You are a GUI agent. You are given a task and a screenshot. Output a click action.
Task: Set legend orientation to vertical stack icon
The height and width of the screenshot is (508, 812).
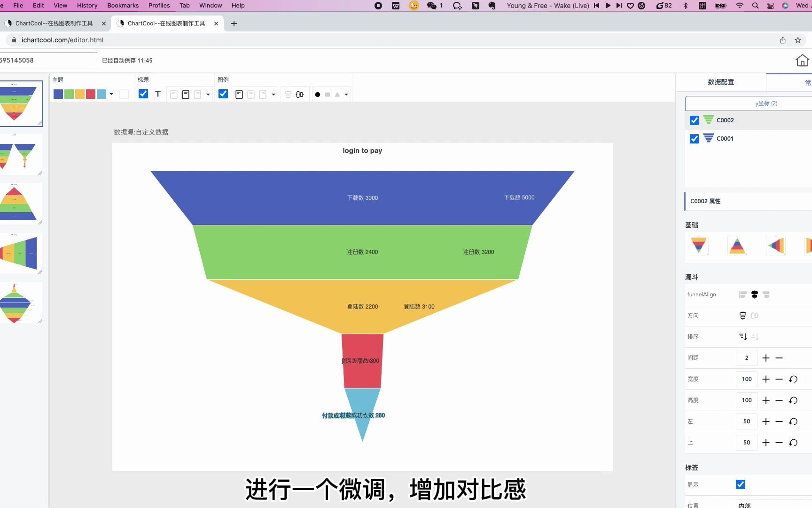click(x=288, y=95)
